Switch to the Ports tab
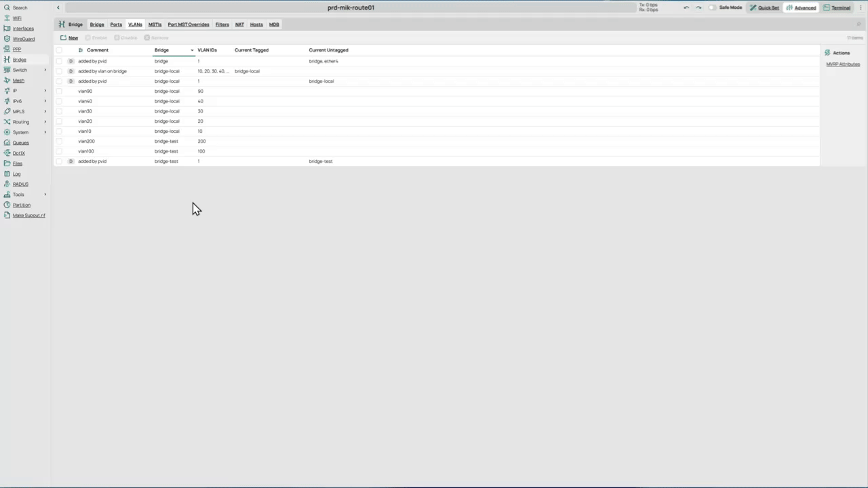This screenshot has width=868, height=488. [x=116, y=24]
